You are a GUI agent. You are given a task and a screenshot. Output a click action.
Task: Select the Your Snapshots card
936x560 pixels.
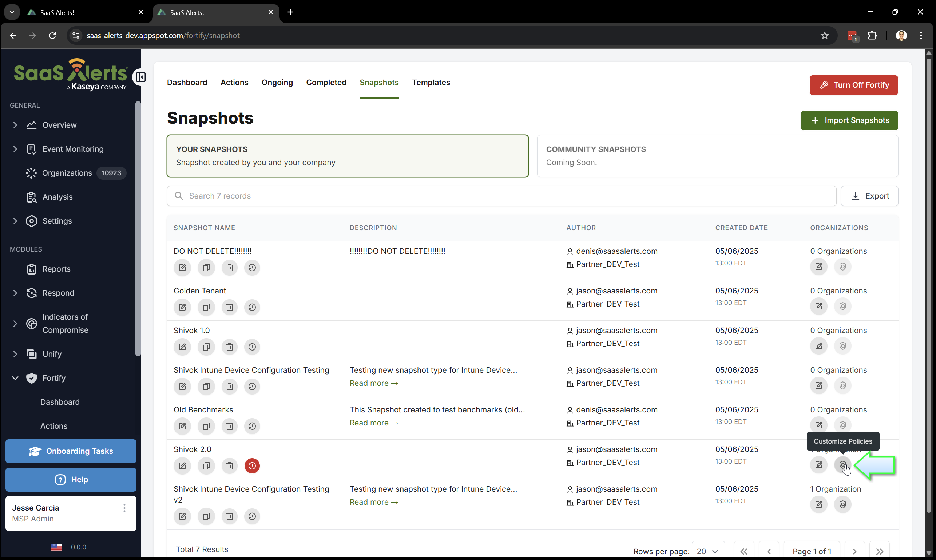(348, 156)
